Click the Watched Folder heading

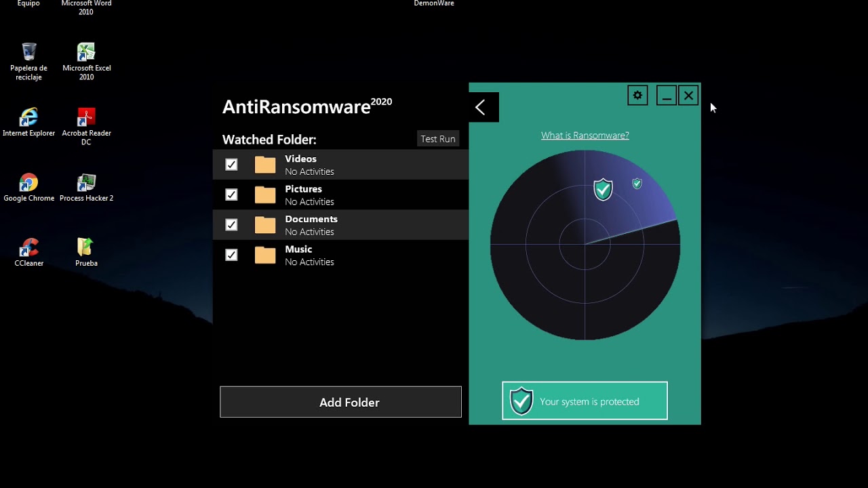(269, 140)
